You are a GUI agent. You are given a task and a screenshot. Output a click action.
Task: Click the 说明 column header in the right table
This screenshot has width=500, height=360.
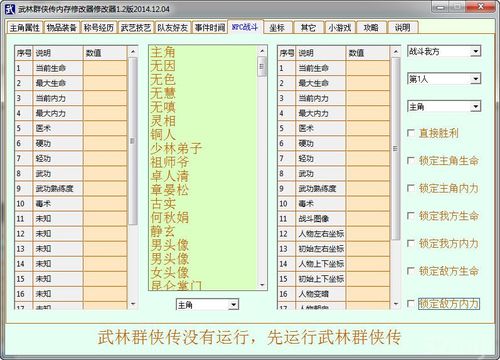click(321, 53)
